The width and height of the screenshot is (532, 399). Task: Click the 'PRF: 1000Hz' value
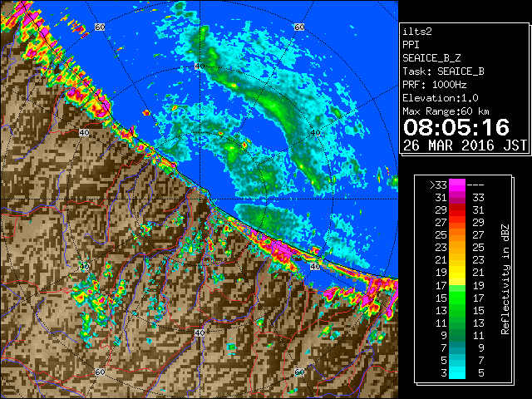(x=435, y=85)
